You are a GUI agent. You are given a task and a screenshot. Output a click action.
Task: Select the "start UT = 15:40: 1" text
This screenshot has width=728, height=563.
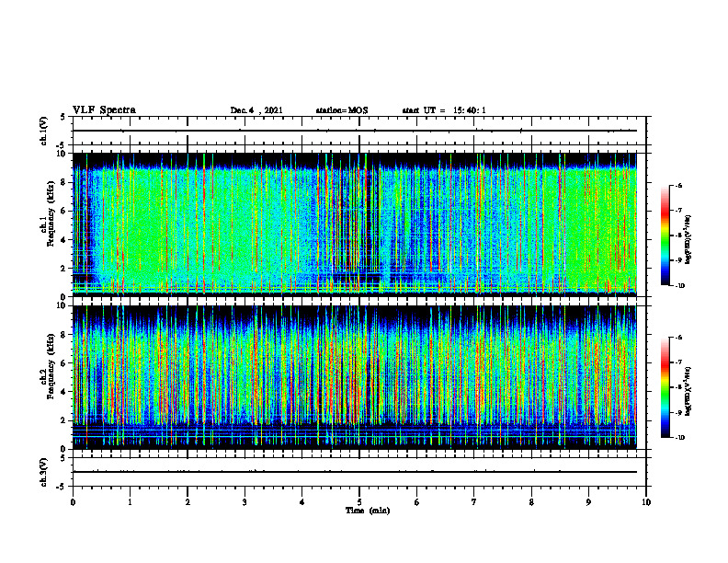click(444, 110)
